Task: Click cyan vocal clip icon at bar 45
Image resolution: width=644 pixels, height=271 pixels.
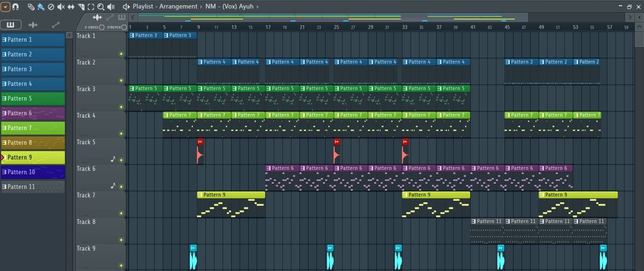Action: pyautogui.click(x=500, y=248)
